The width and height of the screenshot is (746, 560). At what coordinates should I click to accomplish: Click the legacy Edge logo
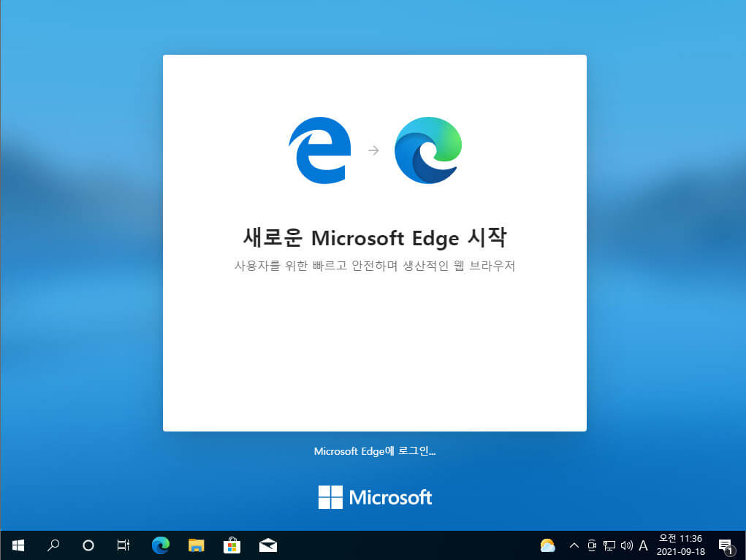(x=320, y=150)
